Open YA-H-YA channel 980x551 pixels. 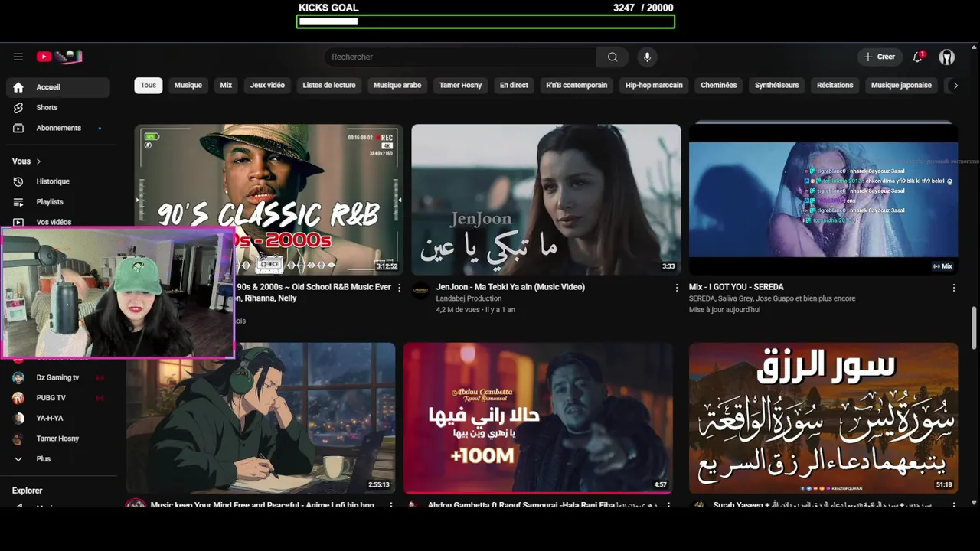(58, 419)
